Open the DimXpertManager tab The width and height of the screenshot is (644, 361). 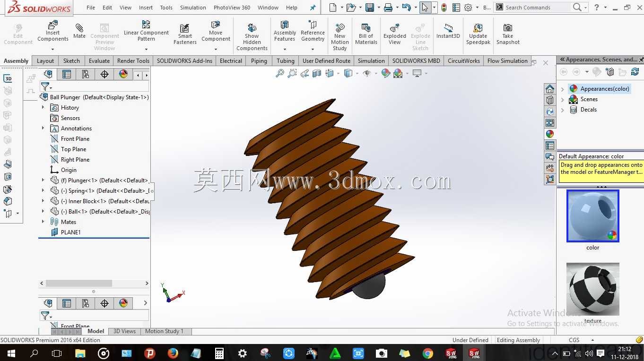(x=104, y=74)
